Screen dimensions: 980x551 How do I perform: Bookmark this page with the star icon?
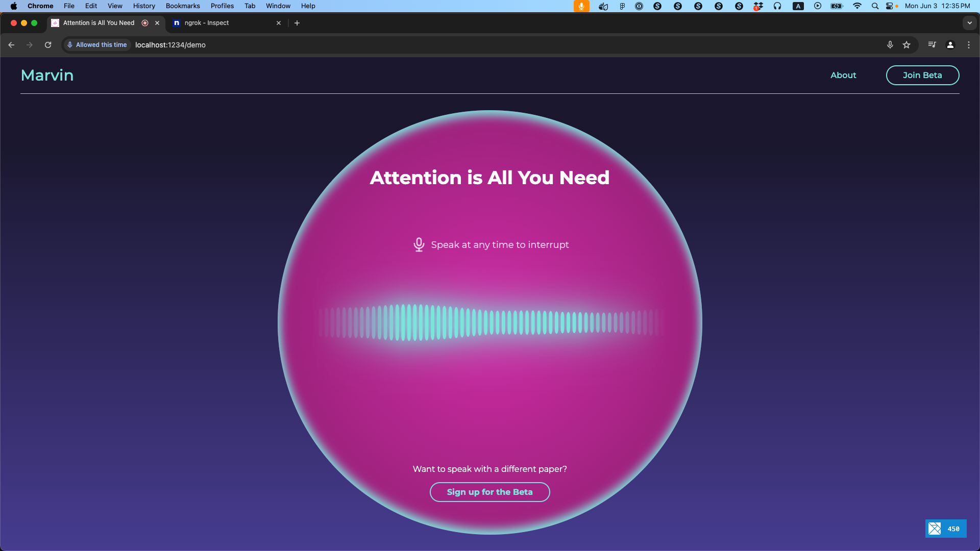[x=906, y=45]
